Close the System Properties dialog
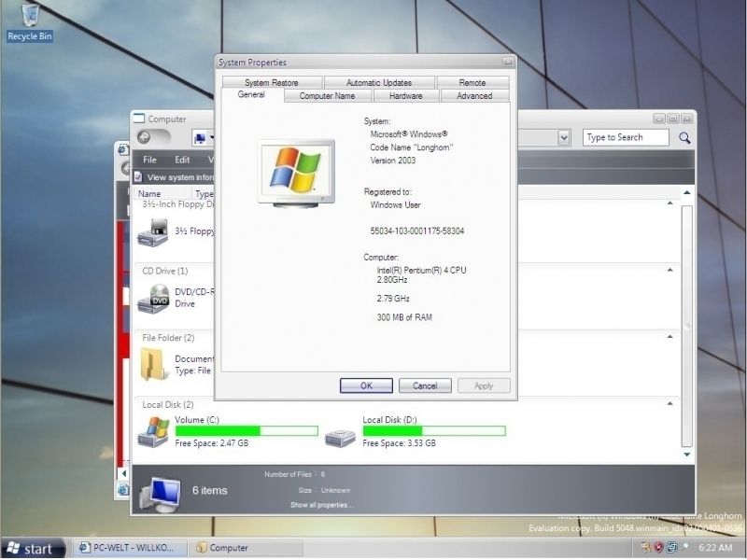 (508, 62)
